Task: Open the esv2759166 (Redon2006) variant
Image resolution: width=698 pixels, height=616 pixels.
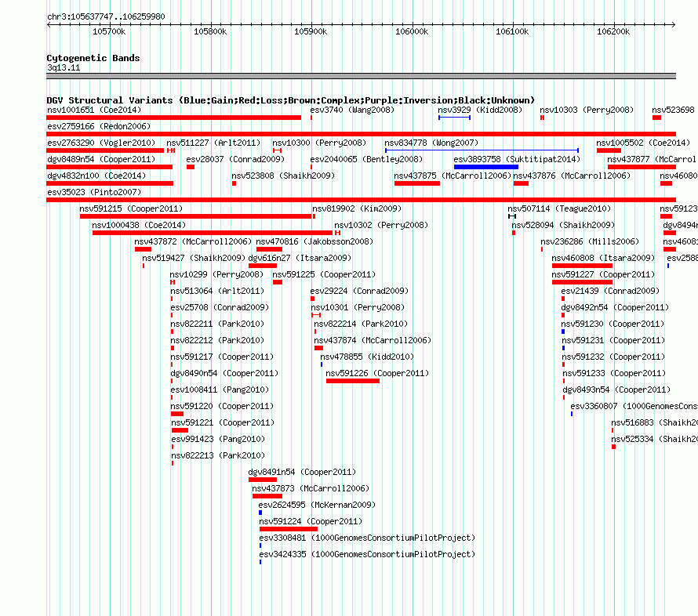Action: pos(361,134)
